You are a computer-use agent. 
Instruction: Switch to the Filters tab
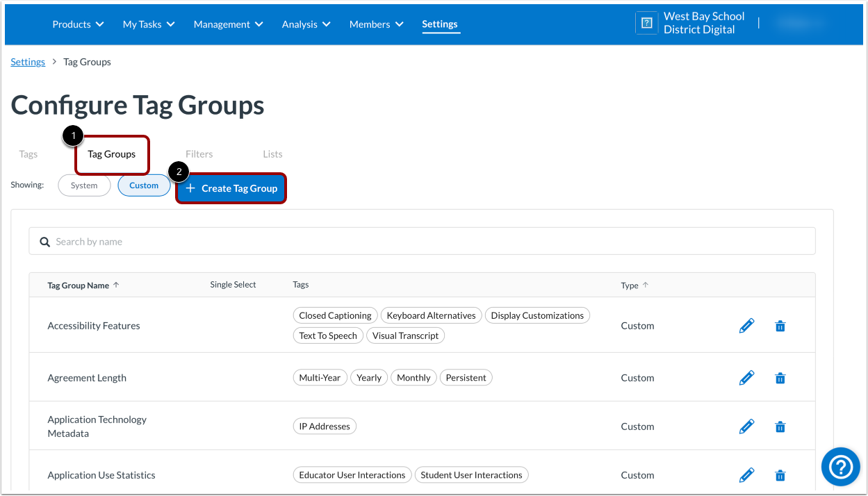pos(199,154)
